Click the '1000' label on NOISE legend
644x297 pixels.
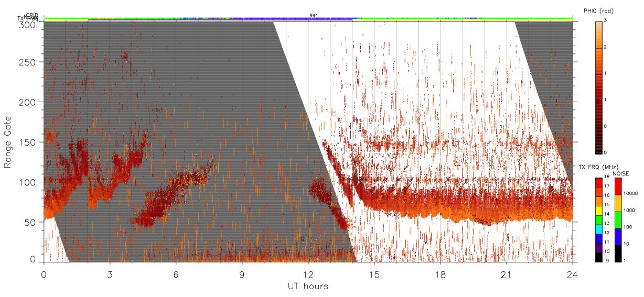[630, 210]
